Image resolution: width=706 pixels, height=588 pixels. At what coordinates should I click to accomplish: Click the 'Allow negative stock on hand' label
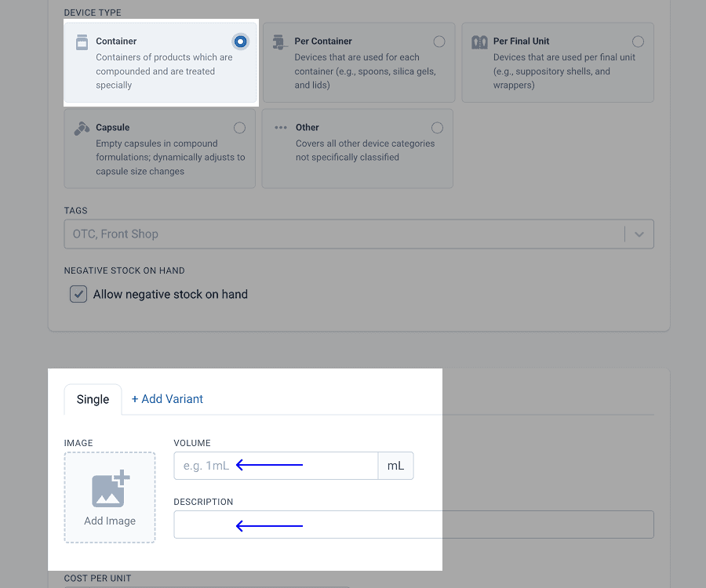[170, 294]
